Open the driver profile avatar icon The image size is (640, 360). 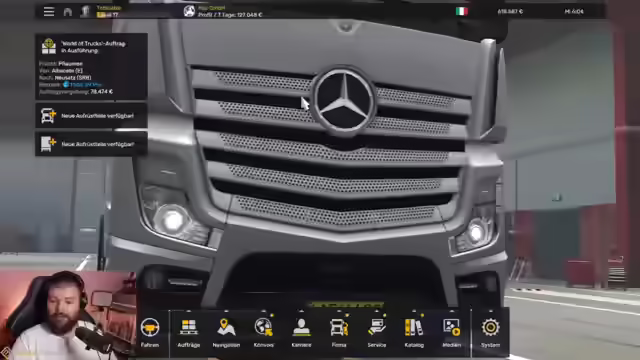point(85,11)
